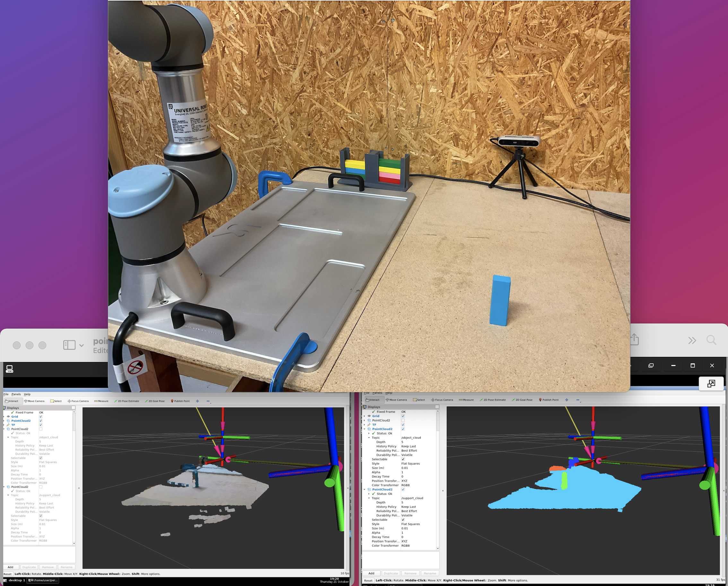Uncheck Grid display in left RViz window
The image size is (728, 586).
tap(40, 417)
